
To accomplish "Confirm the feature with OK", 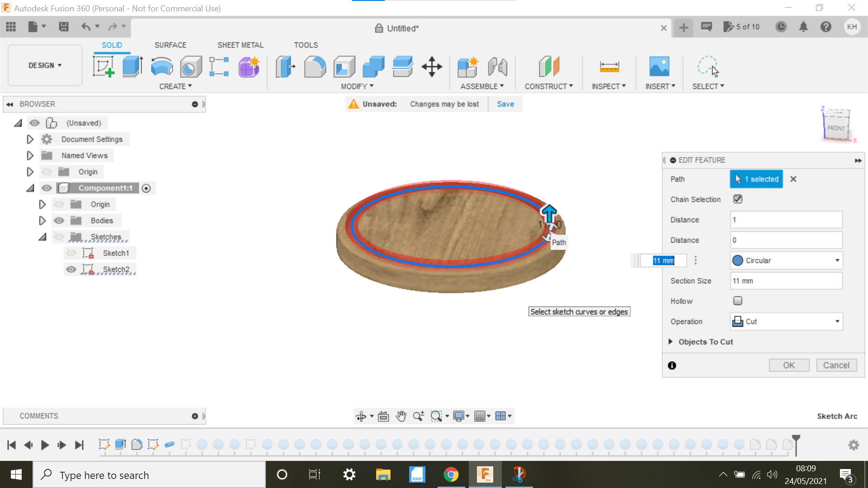I will 789,365.
